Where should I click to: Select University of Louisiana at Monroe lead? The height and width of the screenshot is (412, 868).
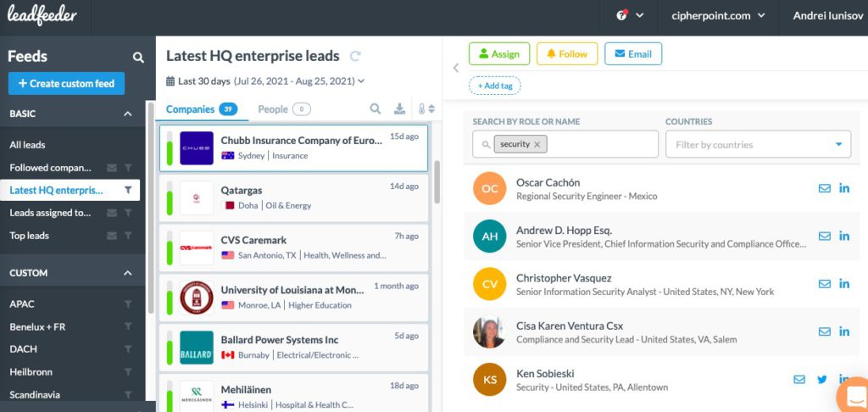pos(293,298)
